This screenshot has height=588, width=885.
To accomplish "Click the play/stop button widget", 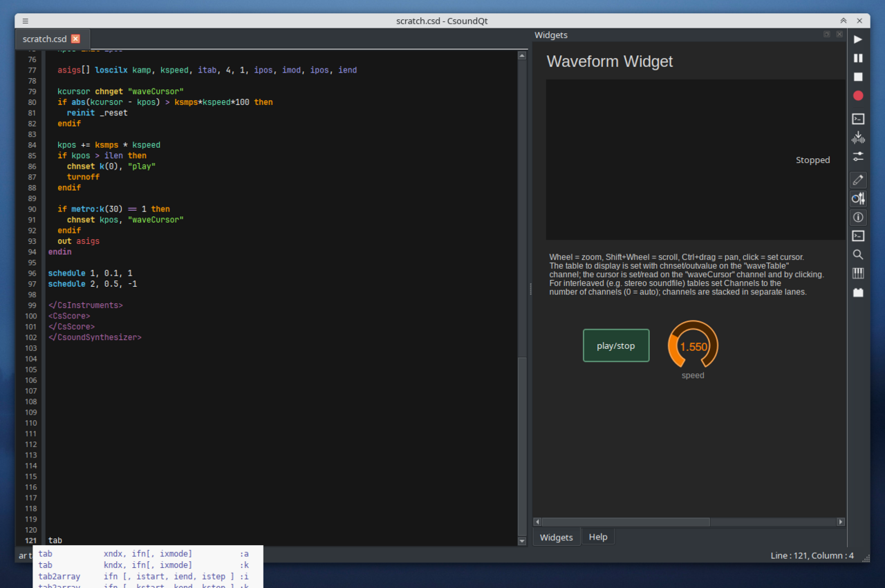I will click(616, 345).
